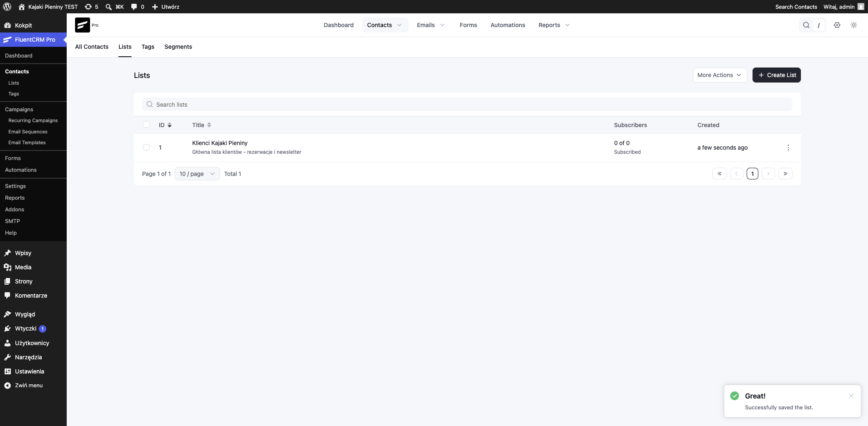Toggle the light/dark mode sun icon
Image resolution: width=868 pixels, height=426 pixels.
(x=853, y=25)
